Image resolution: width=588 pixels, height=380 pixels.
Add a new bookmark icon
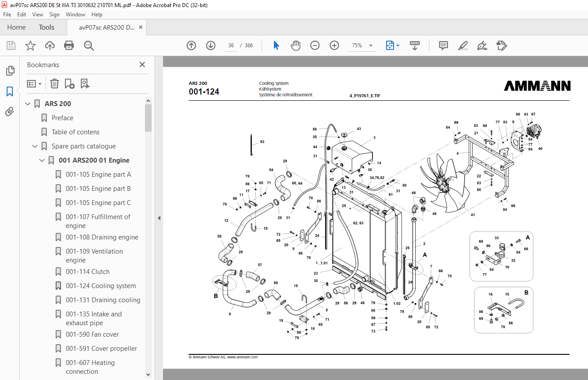point(69,84)
